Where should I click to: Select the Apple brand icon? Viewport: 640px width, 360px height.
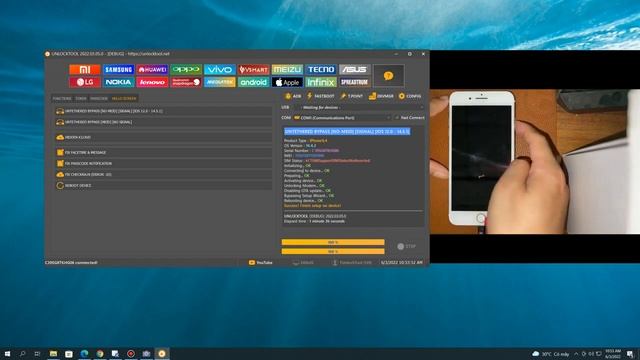coord(287,82)
